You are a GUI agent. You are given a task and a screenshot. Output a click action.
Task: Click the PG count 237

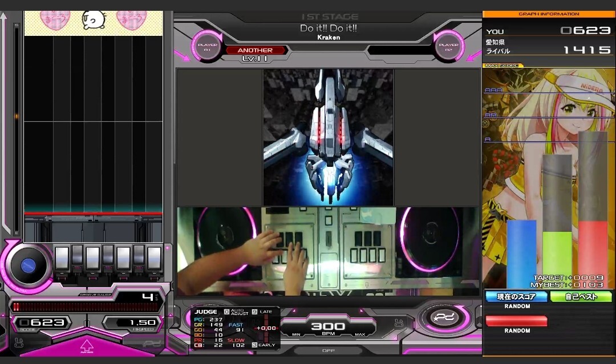coord(216,320)
